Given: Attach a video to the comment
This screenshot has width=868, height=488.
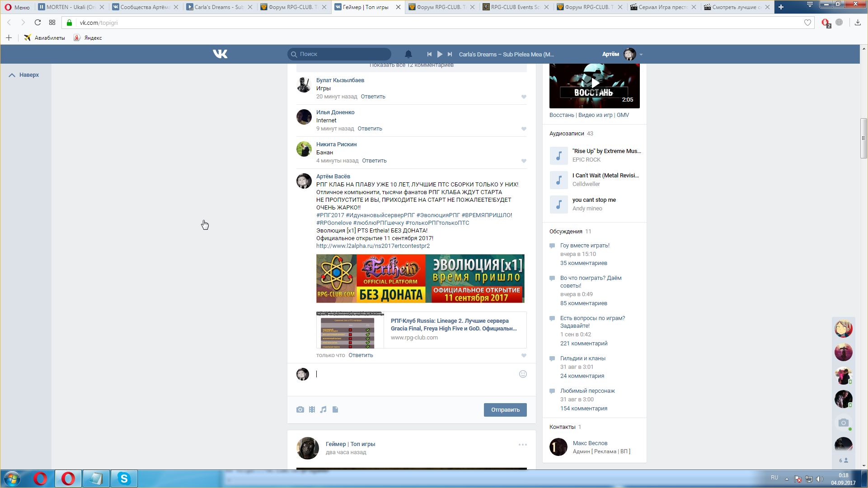Looking at the screenshot, I should [312, 409].
